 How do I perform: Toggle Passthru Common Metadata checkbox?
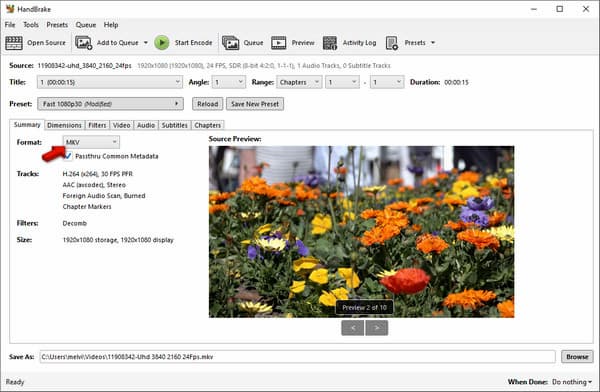(x=68, y=156)
